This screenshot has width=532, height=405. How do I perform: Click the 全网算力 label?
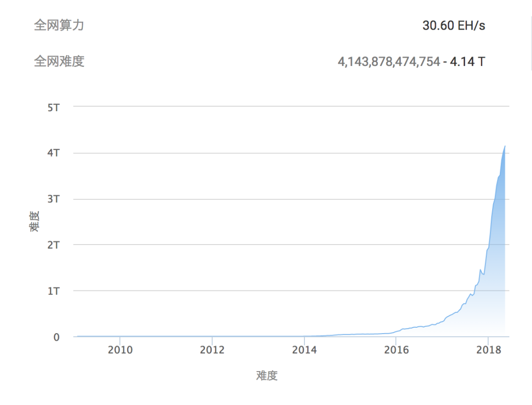59,26
